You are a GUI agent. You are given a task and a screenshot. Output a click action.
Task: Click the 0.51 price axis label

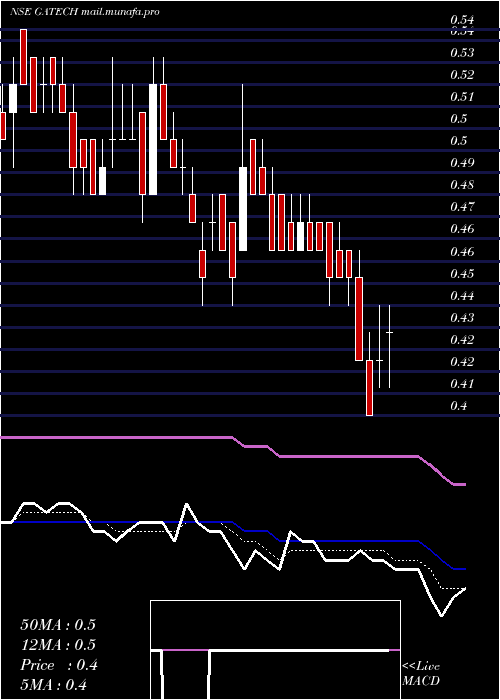(x=462, y=97)
